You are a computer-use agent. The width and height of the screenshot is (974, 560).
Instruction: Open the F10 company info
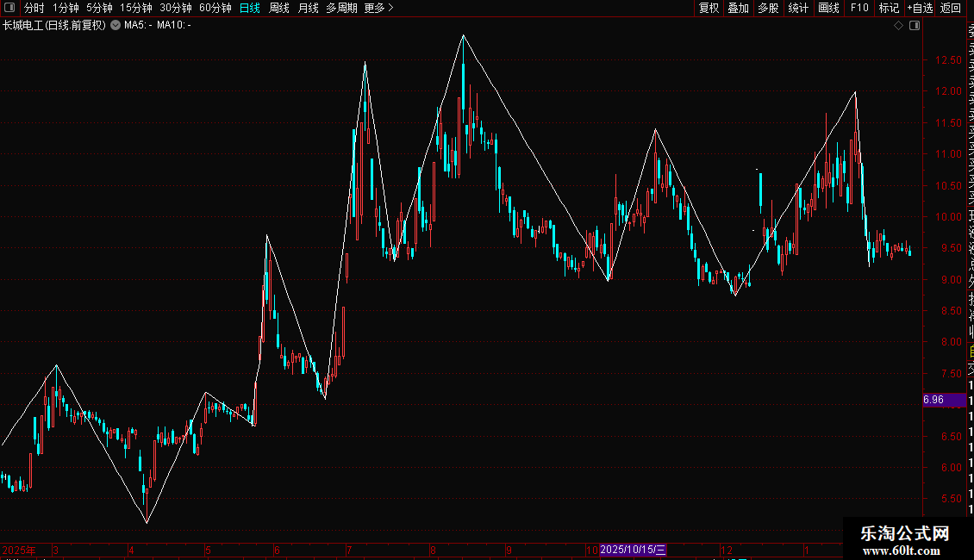coord(859,8)
